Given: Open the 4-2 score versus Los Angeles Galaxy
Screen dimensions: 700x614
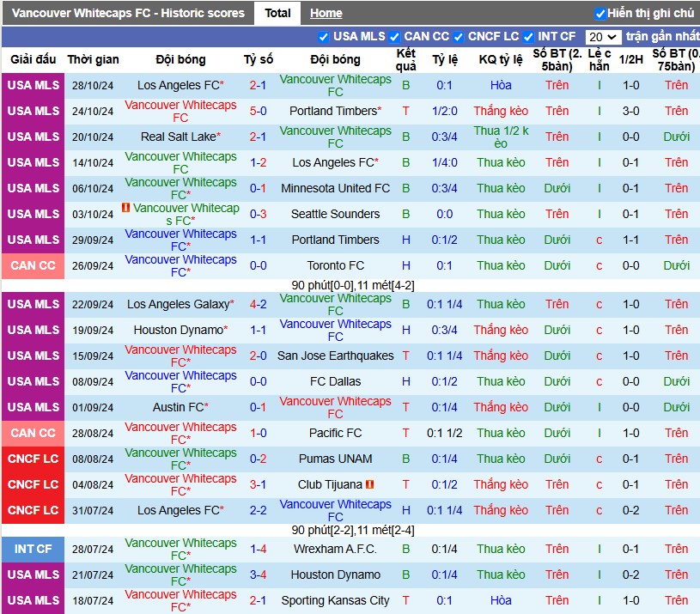Looking at the screenshot, I should point(258,304).
